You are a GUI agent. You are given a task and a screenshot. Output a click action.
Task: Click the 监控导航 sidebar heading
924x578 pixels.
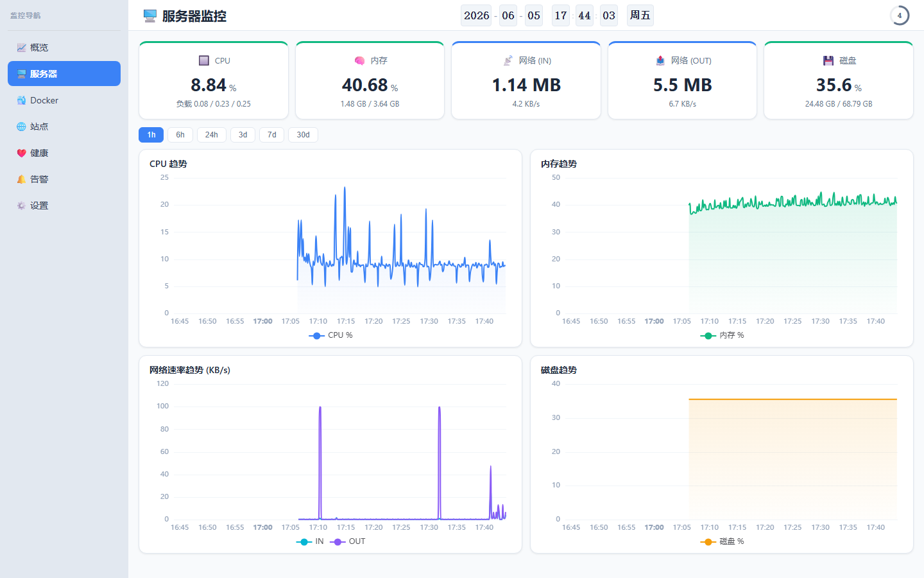(x=26, y=15)
